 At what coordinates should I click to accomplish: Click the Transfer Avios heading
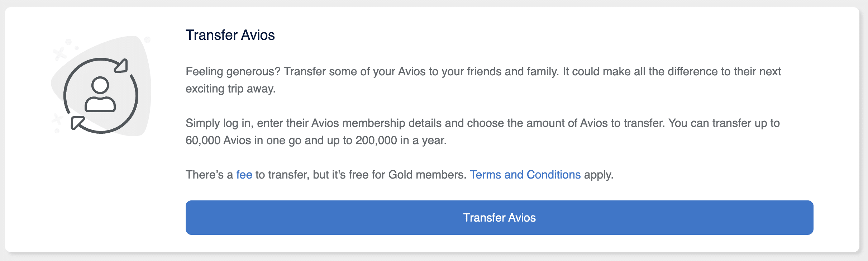tap(230, 35)
